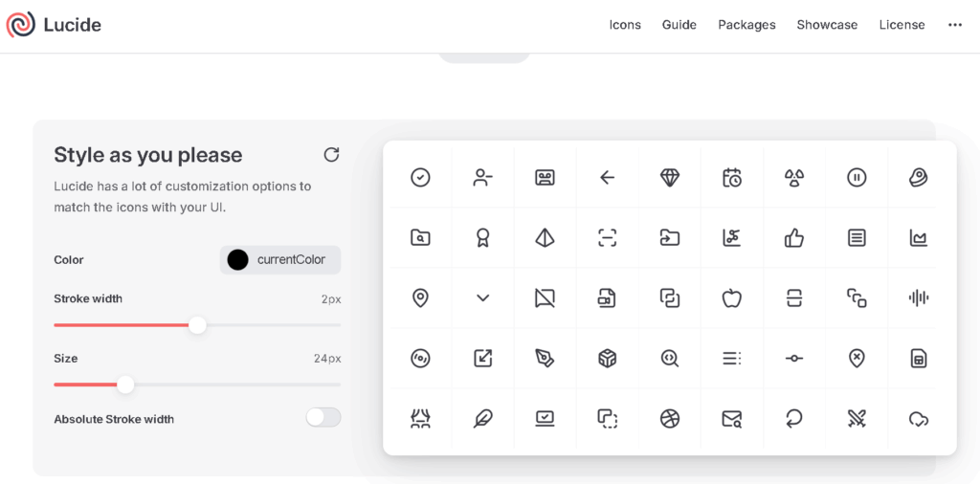This screenshot has height=484, width=980.
Task: Open the Icons navigation link
Action: (x=625, y=25)
